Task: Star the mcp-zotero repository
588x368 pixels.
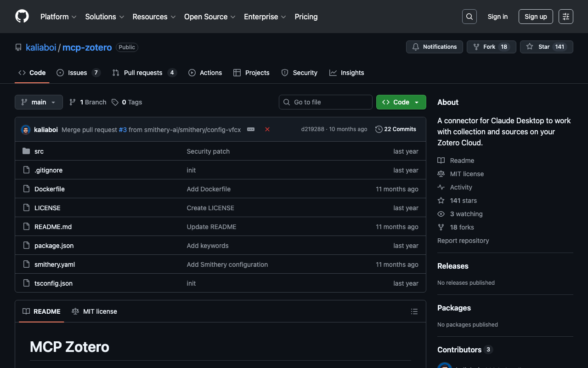Action: click(546, 47)
